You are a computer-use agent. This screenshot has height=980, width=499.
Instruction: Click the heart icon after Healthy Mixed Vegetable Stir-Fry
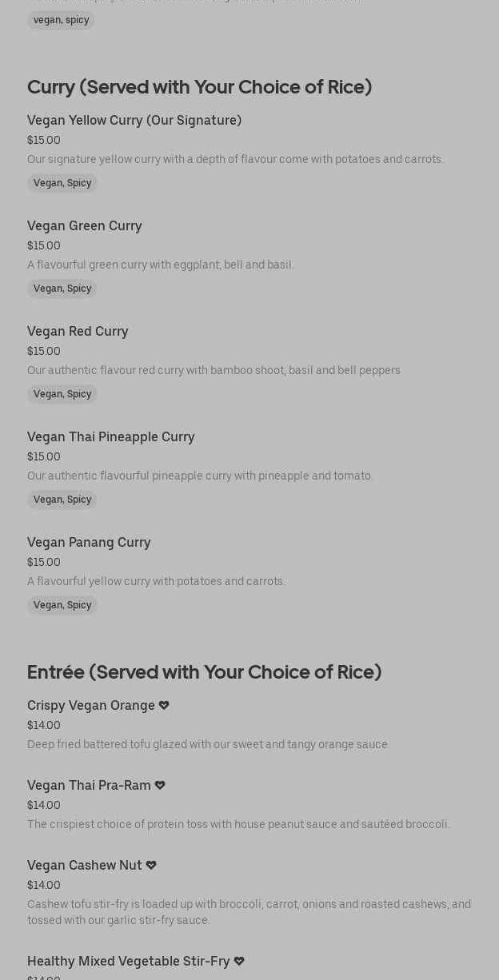tap(239, 961)
